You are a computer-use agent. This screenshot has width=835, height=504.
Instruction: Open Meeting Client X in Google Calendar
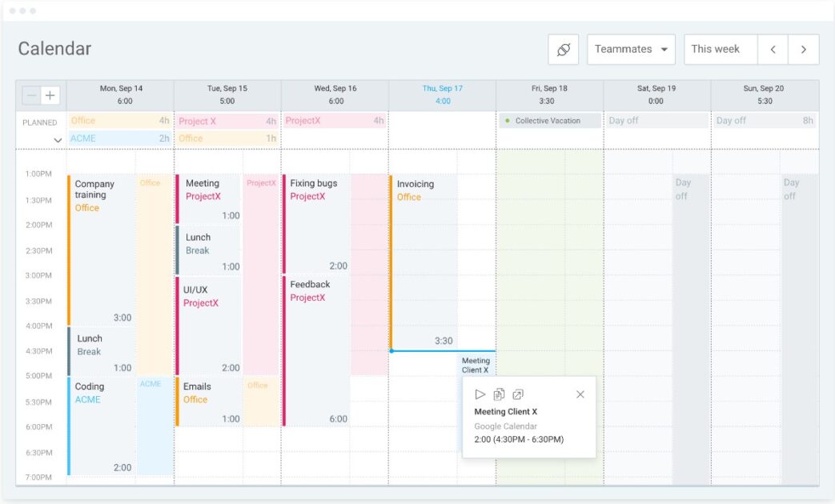tap(519, 394)
